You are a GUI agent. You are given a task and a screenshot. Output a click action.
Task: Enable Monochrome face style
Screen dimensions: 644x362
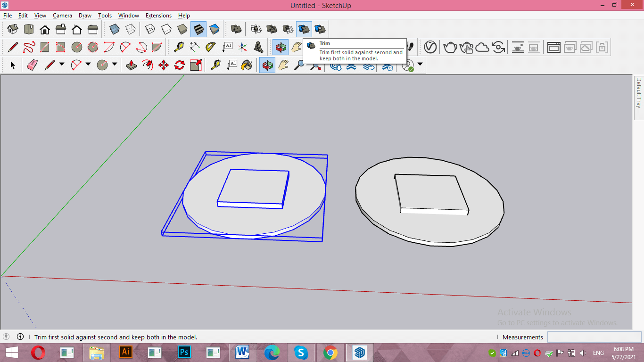click(215, 29)
